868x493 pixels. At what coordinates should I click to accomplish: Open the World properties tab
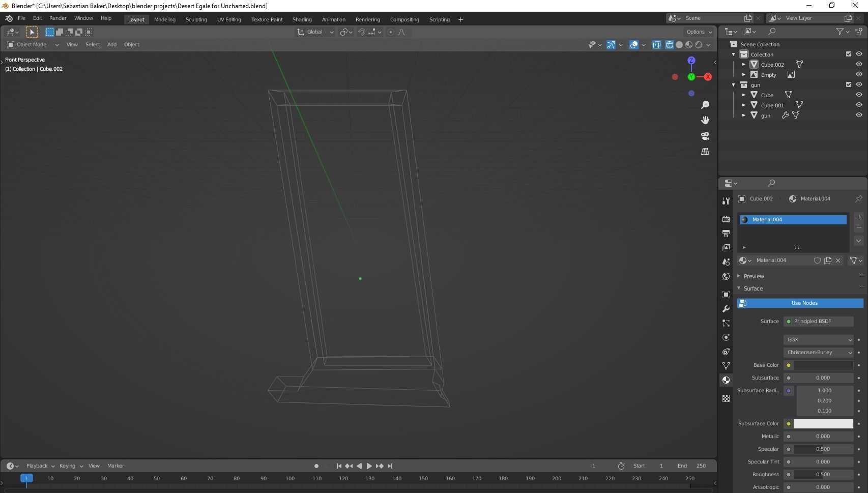(x=726, y=276)
